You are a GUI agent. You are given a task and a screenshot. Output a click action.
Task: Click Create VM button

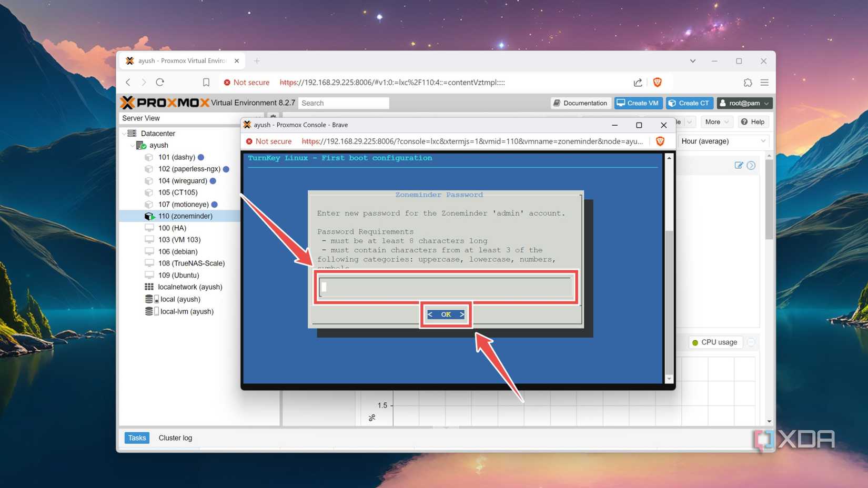click(x=638, y=103)
